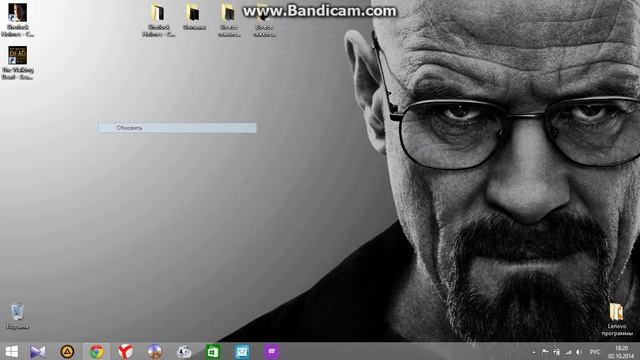Select the Recycle Bin icon
This screenshot has height=360, width=640.
pyautogui.click(x=18, y=316)
